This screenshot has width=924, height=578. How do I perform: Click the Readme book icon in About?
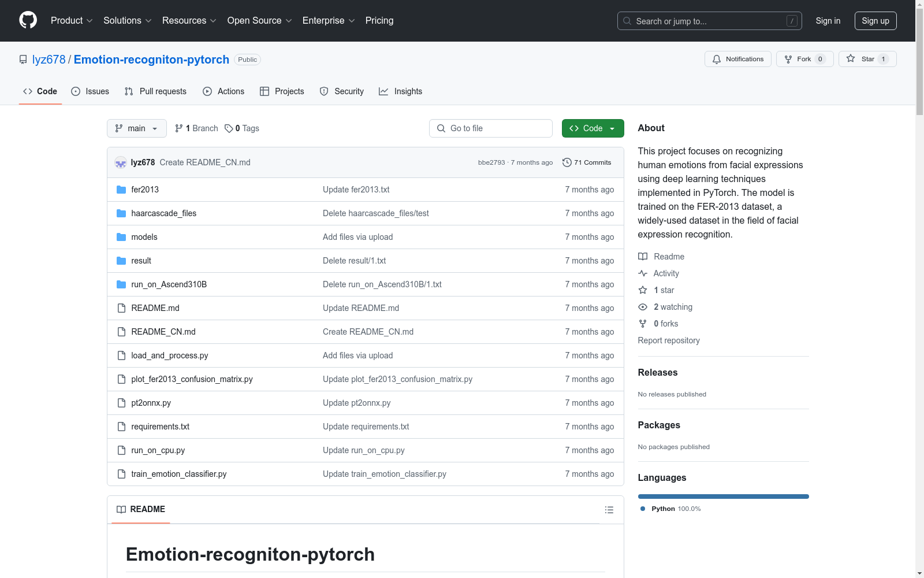click(643, 257)
